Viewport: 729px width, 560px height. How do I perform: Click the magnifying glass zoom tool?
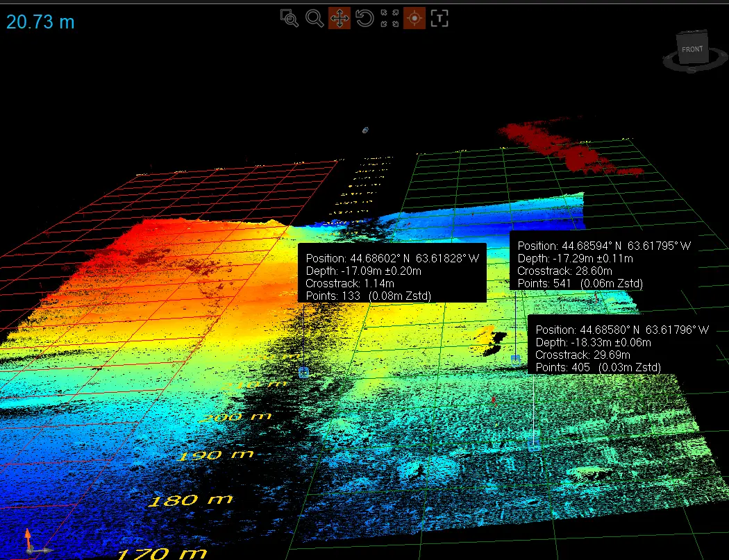point(315,19)
